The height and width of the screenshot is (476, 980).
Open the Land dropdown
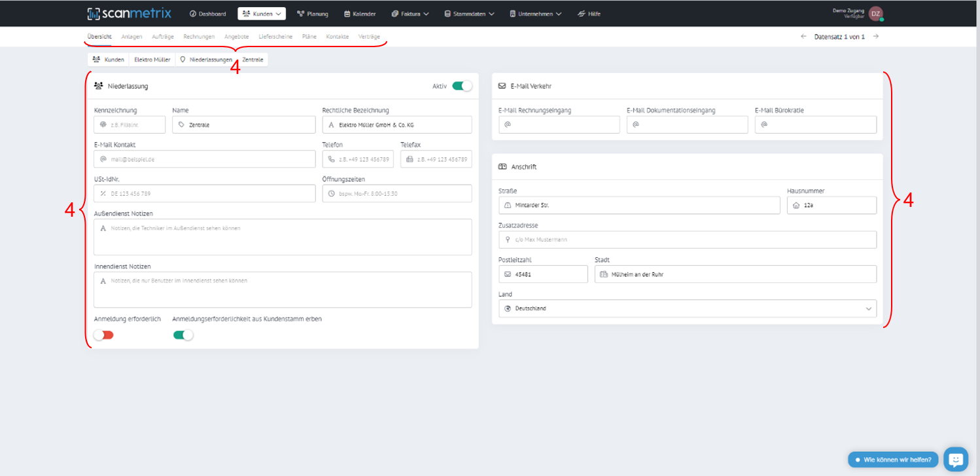[x=688, y=308]
